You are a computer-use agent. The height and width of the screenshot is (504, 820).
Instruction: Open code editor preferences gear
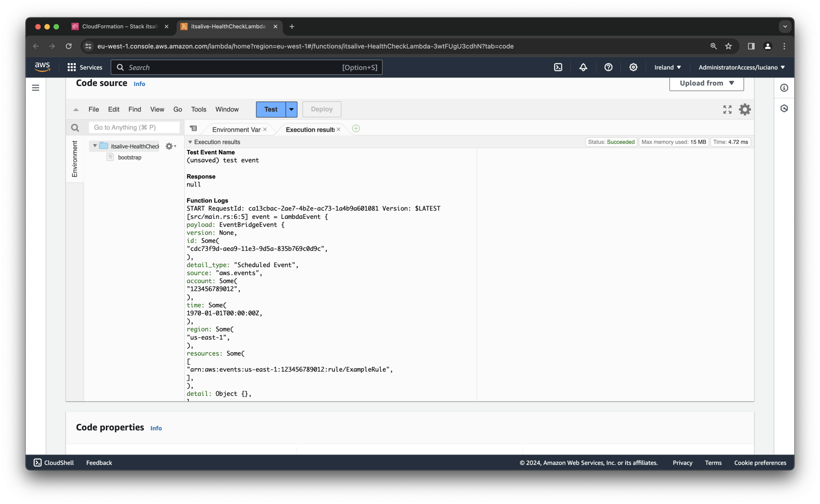click(x=745, y=109)
